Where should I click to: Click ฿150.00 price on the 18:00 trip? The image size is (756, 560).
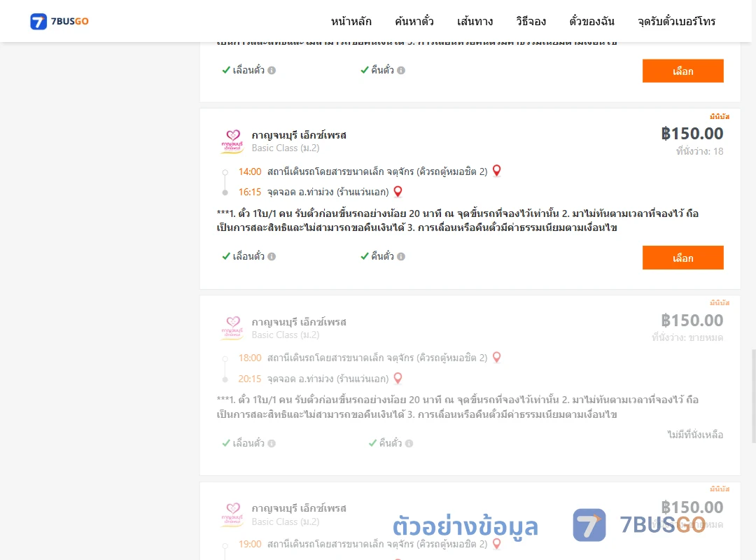(692, 321)
